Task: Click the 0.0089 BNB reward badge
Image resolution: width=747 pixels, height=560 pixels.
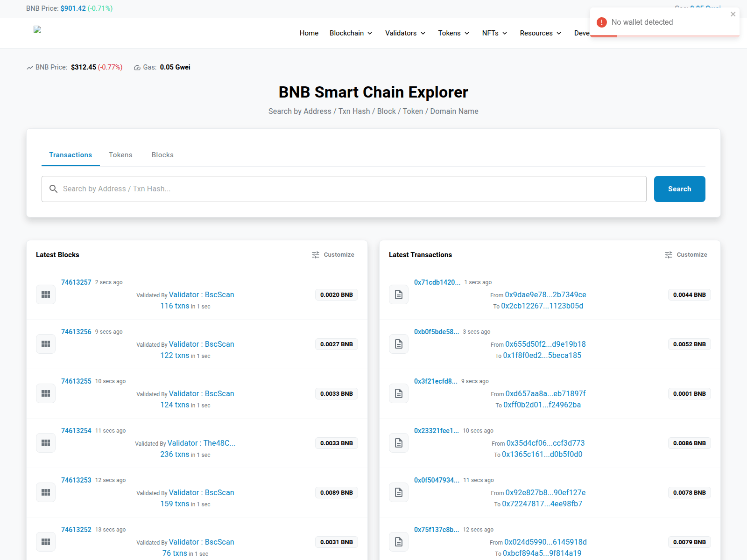Action: tap(337, 492)
